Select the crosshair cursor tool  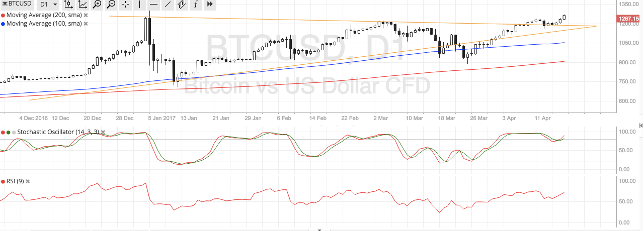coord(125,4)
